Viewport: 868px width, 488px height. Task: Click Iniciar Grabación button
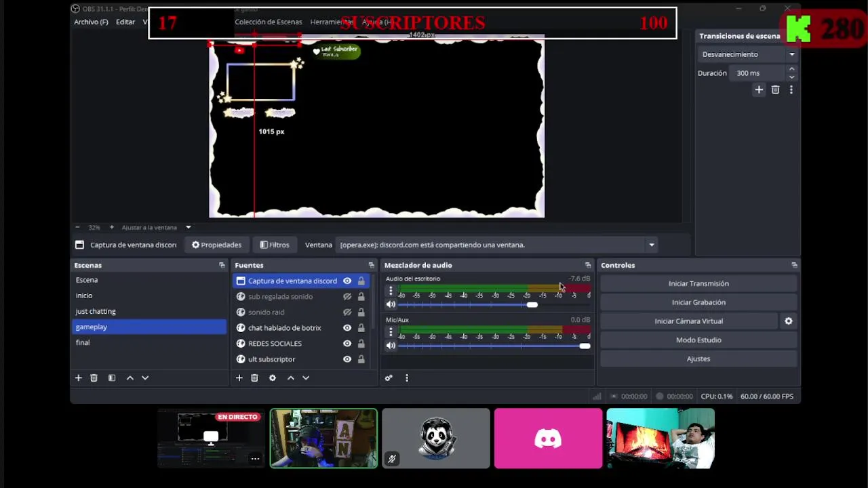click(698, 302)
